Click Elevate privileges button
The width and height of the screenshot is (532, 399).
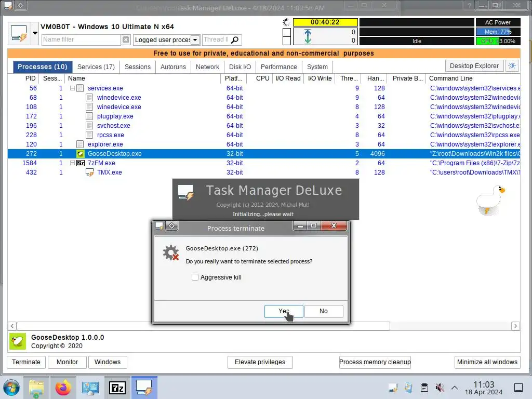pyautogui.click(x=260, y=362)
